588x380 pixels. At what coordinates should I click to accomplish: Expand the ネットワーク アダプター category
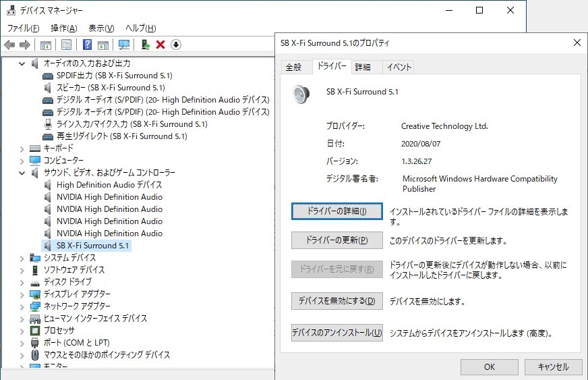(x=22, y=306)
